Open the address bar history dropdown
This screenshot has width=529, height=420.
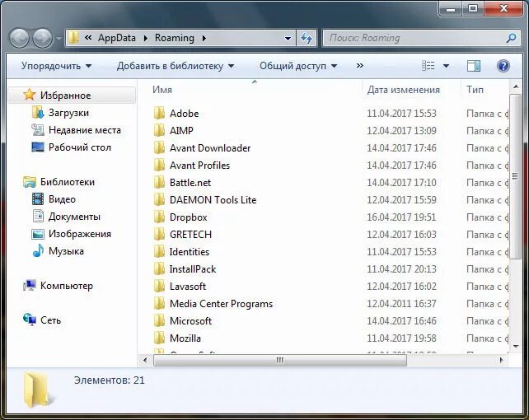point(288,38)
